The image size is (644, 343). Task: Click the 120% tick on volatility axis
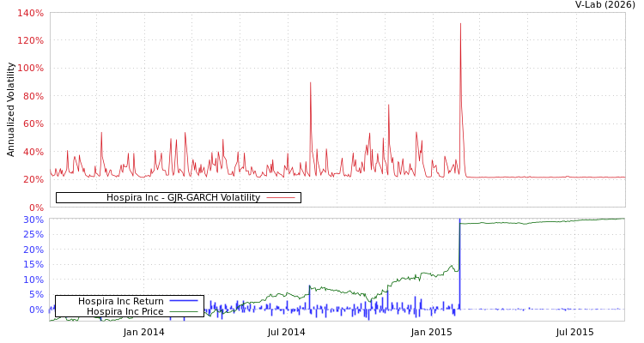click(x=30, y=41)
